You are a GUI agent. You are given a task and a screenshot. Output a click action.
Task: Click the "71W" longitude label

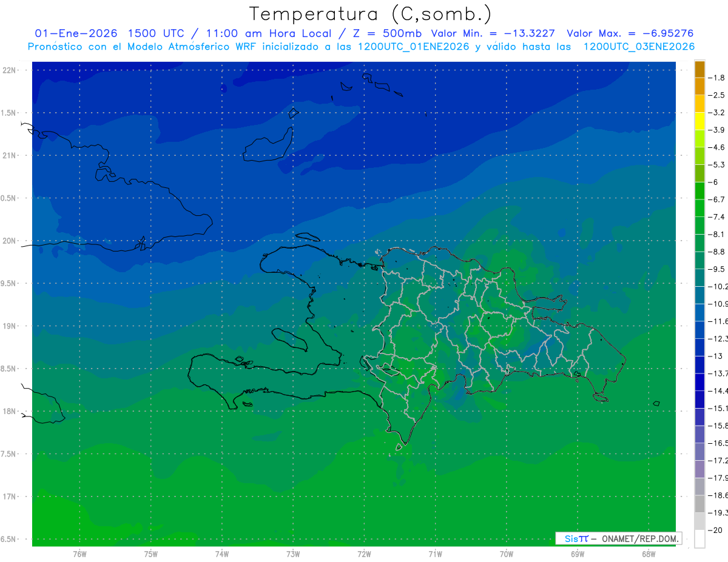[435, 554]
